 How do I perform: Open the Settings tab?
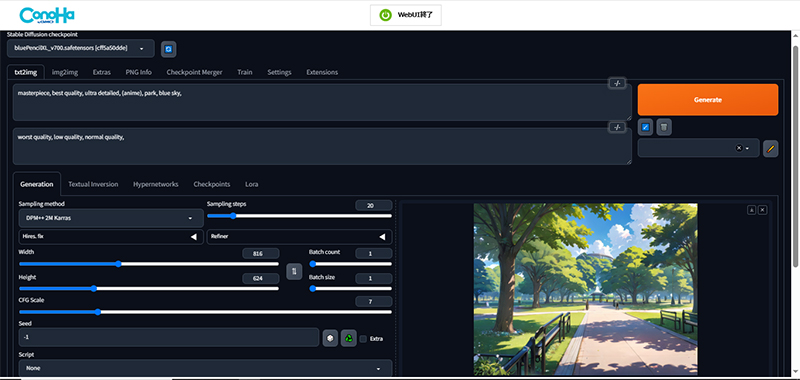pos(279,72)
